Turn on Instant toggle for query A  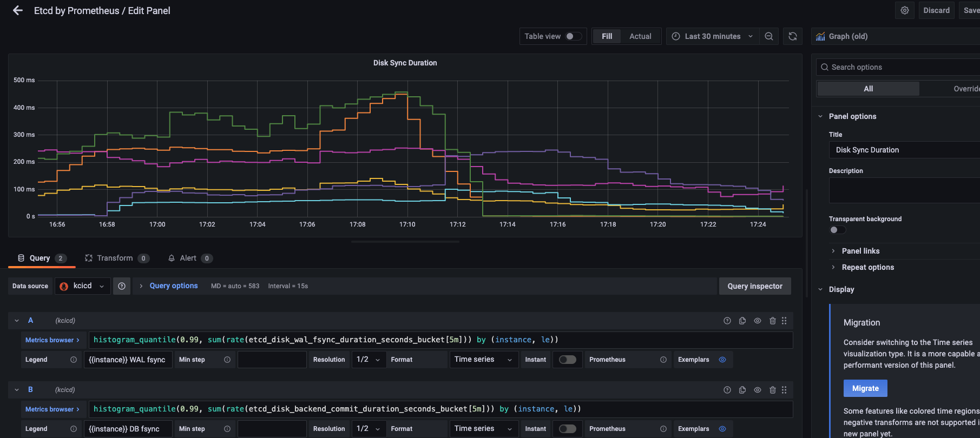click(567, 360)
